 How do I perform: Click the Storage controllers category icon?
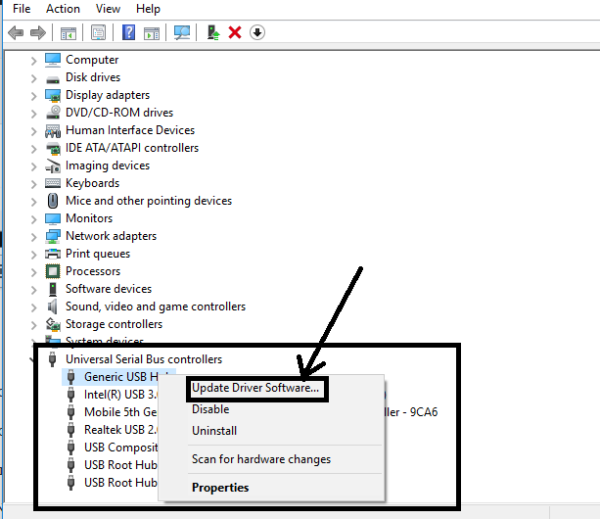(x=53, y=325)
